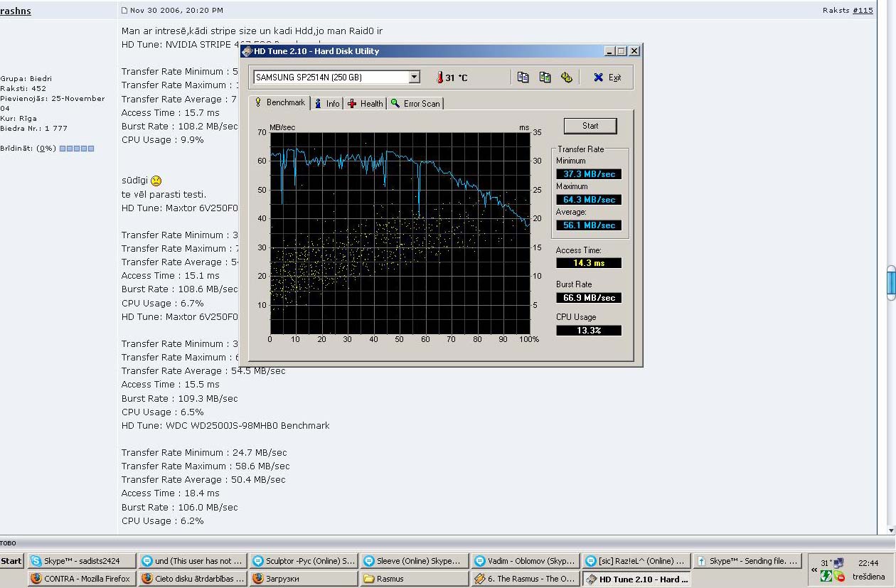
Task: Click the thermometer temperature icon
Action: click(439, 77)
